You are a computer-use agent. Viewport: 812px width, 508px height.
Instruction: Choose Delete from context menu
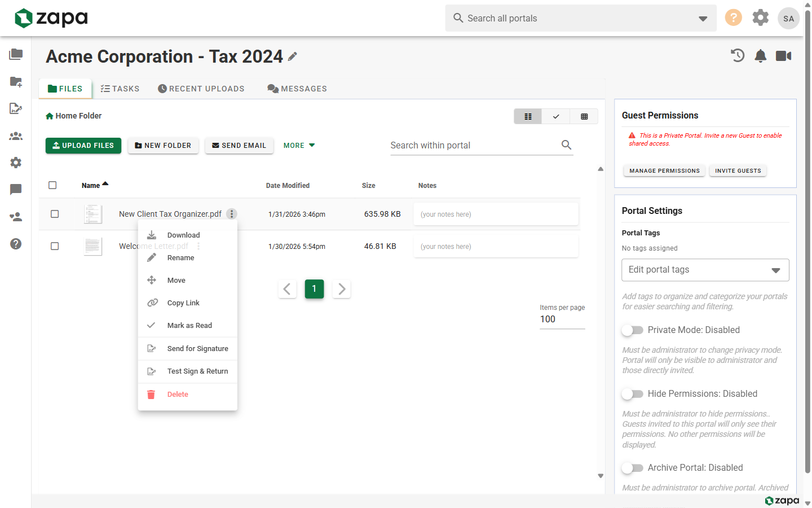pyautogui.click(x=188, y=394)
